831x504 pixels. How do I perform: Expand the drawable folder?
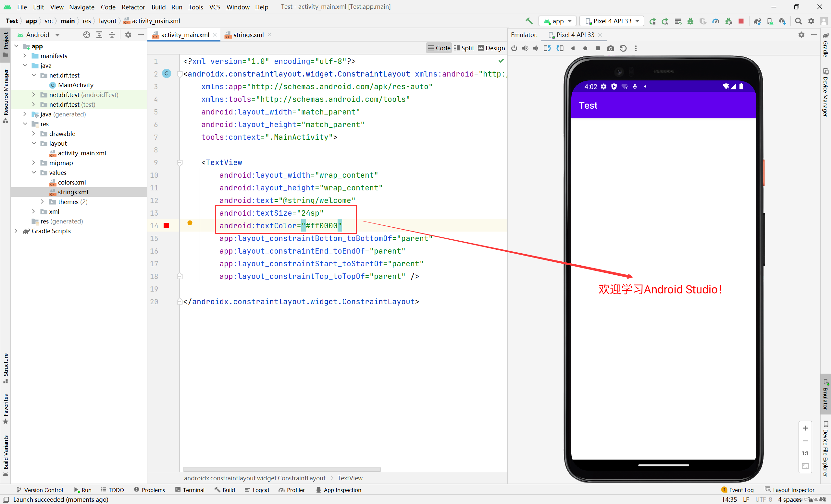[33, 133]
